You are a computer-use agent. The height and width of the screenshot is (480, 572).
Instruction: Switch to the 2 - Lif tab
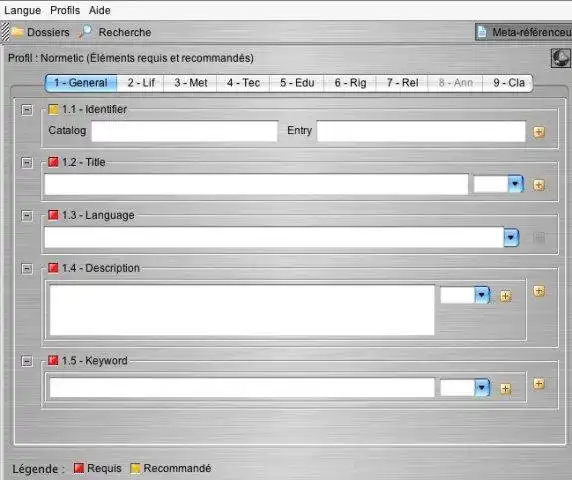[x=141, y=83]
